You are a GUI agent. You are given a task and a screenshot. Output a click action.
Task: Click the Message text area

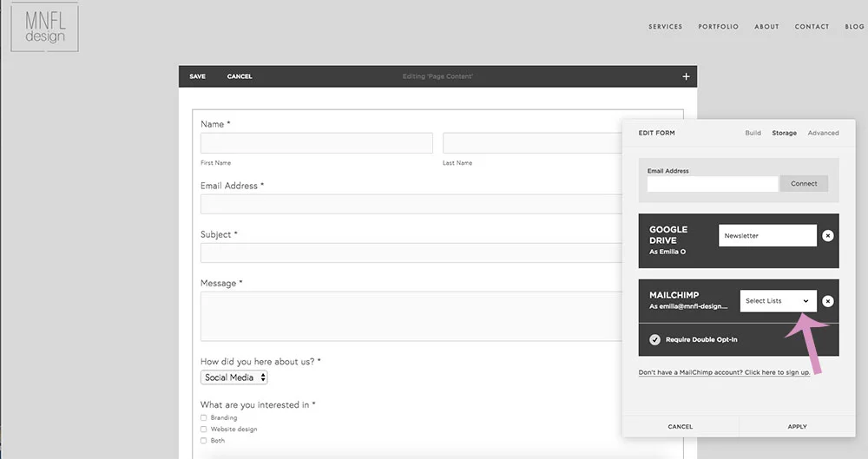click(411, 316)
